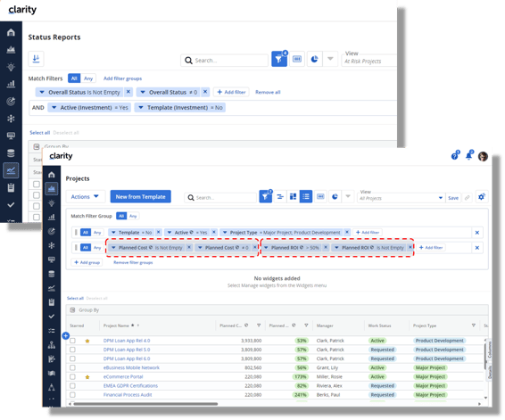Open bar chart icon in Projects window sidebar
Viewport: 505px width, 420px height.
point(51,218)
